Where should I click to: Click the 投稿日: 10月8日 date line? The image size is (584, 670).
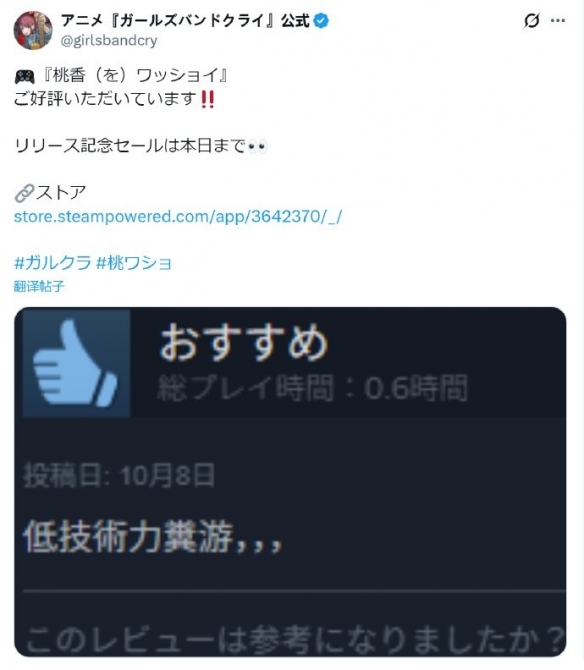pyautogui.click(x=119, y=476)
